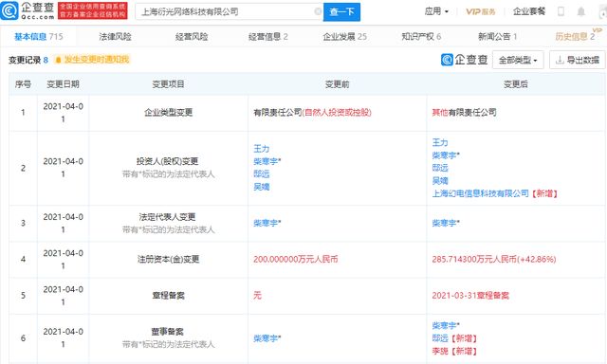
Task: Open the 全部类型 filter dropdown
Action: (518, 60)
